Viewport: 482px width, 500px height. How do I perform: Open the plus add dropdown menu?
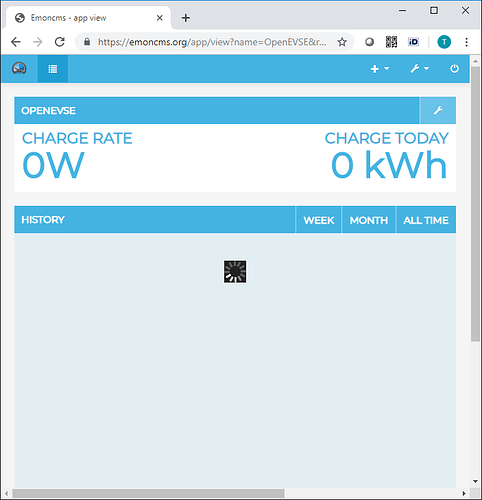380,69
